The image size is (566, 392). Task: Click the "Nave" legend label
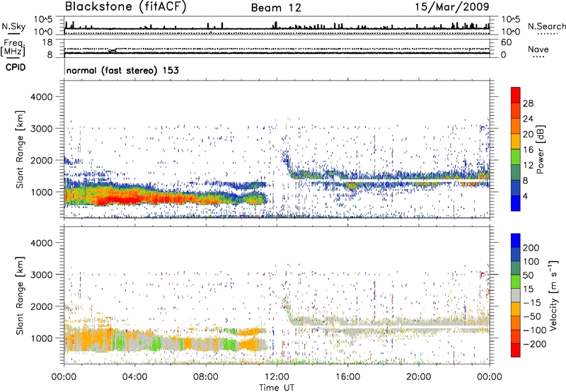pyautogui.click(x=538, y=49)
